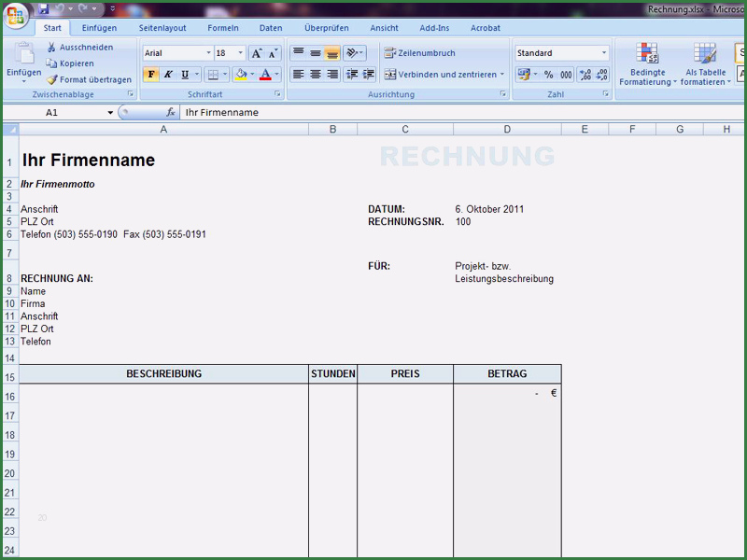The height and width of the screenshot is (560, 747).
Task: Toggle bold (F) formatting
Action: (x=151, y=75)
